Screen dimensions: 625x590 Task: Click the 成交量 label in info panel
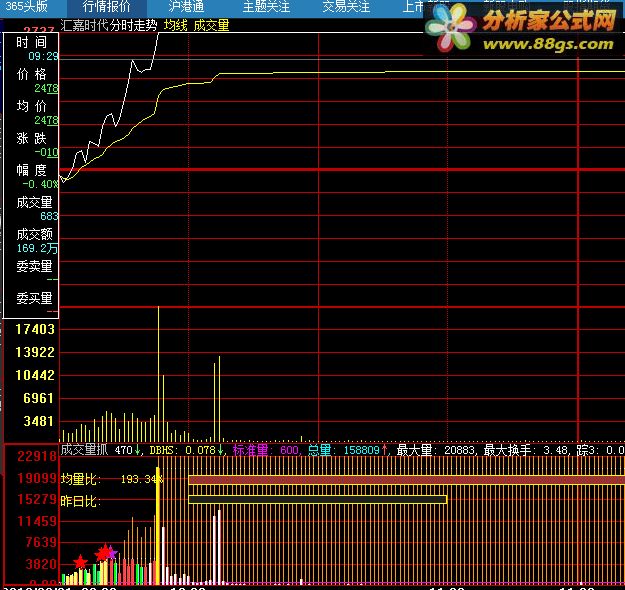click(x=34, y=203)
